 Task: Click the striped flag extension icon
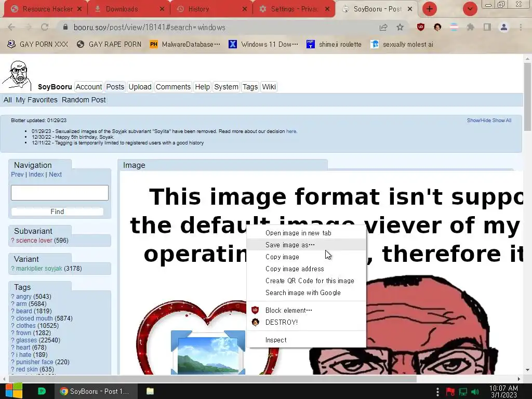[454, 28]
